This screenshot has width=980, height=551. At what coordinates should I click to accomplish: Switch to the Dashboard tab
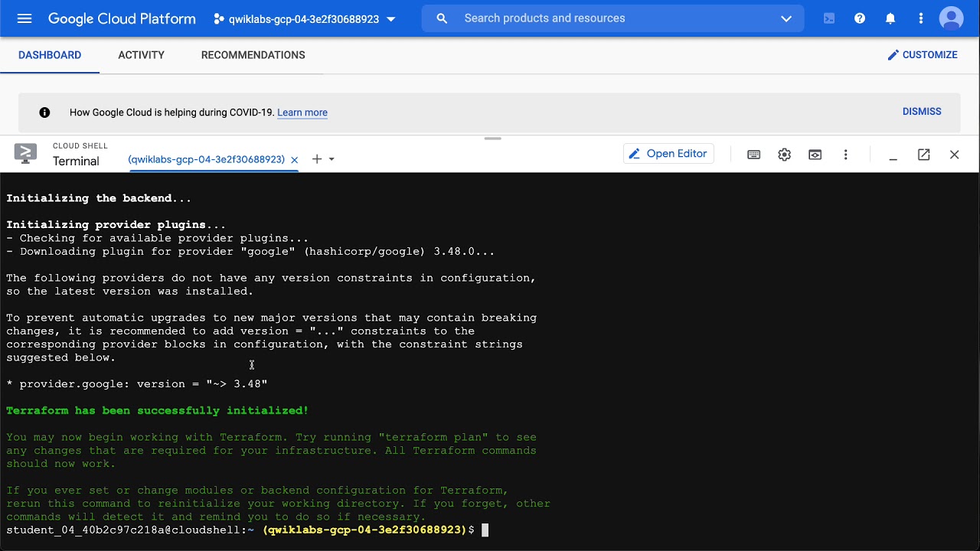click(x=50, y=55)
